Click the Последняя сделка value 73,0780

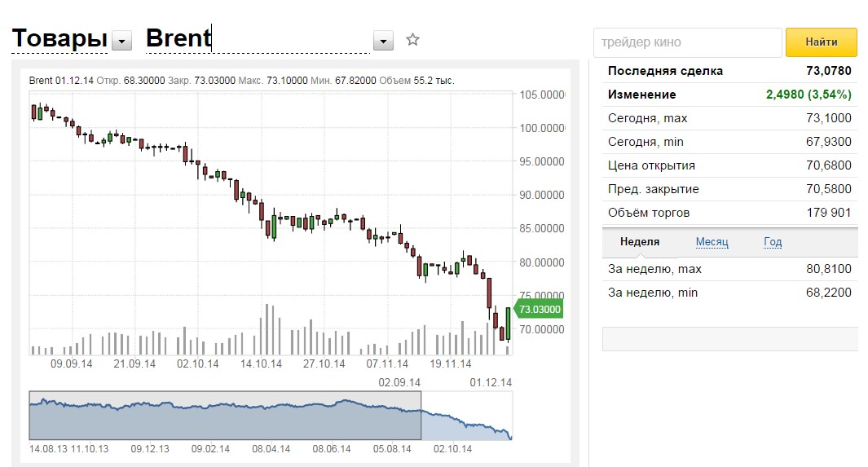coord(829,71)
